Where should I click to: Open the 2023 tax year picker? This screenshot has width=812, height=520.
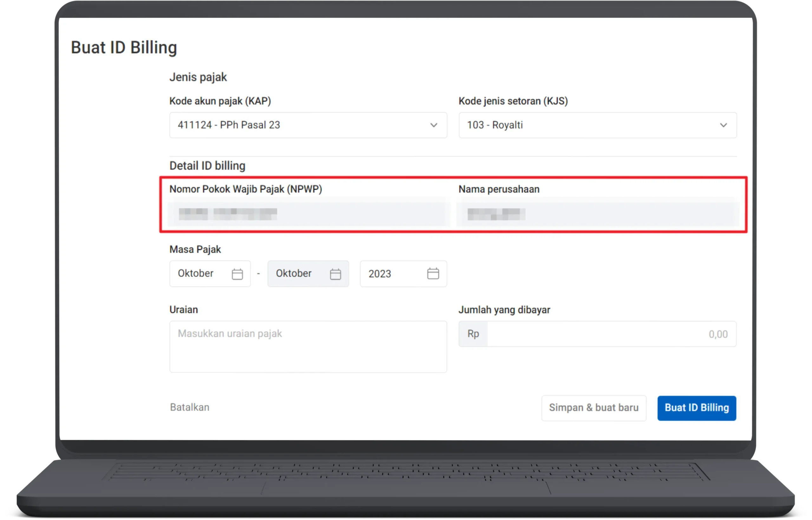pyautogui.click(x=403, y=274)
